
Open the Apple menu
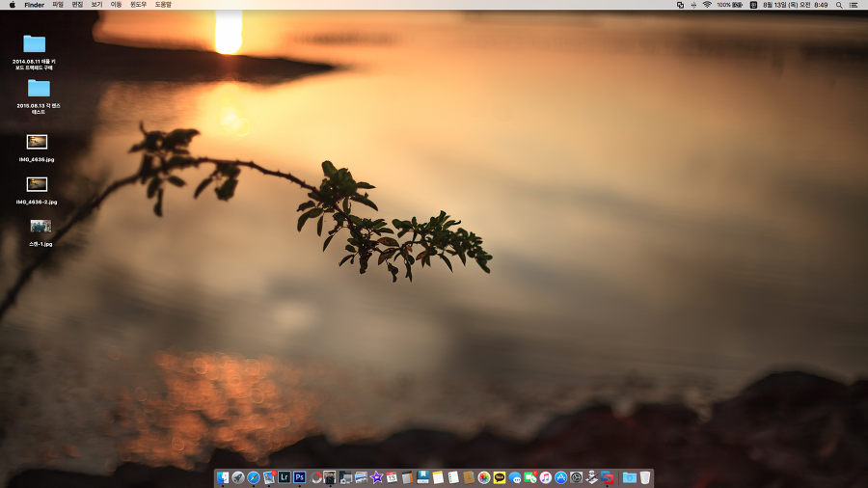12,5
